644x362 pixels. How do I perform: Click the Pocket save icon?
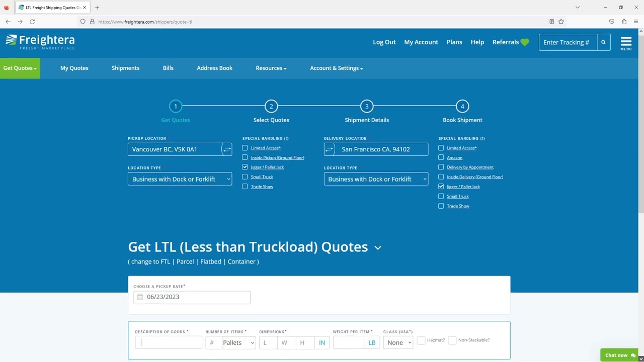pyautogui.click(x=612, y=22)
